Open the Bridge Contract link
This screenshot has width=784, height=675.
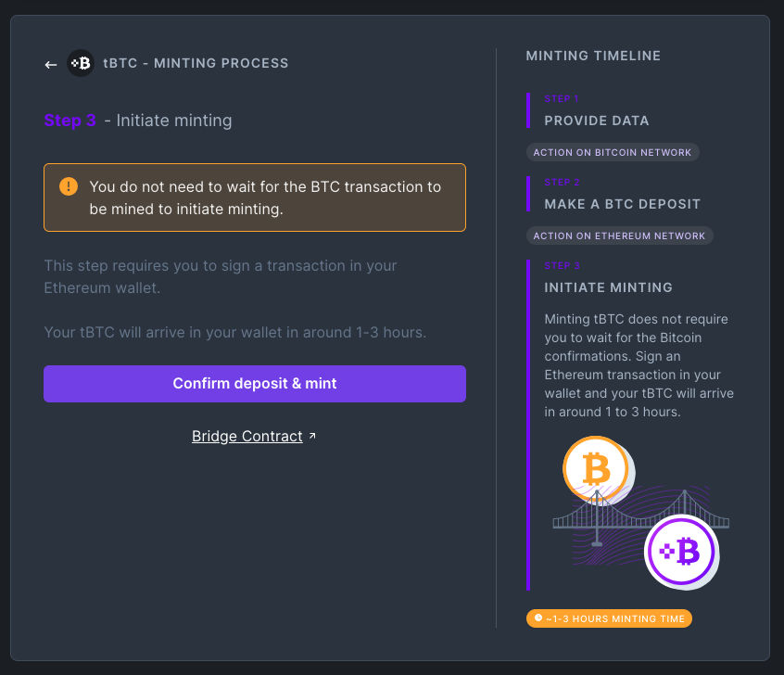247,436
